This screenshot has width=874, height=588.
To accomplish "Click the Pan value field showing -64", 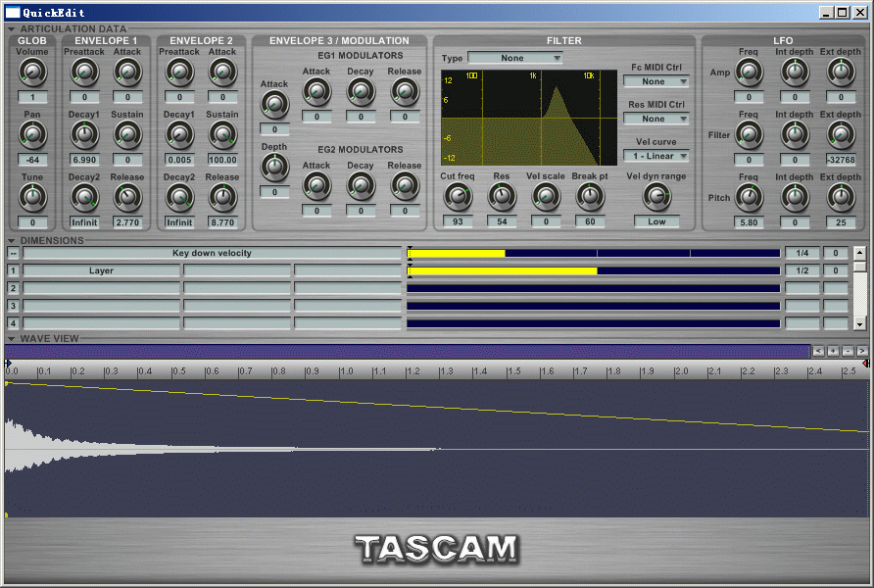I will (x=32, y=160).
